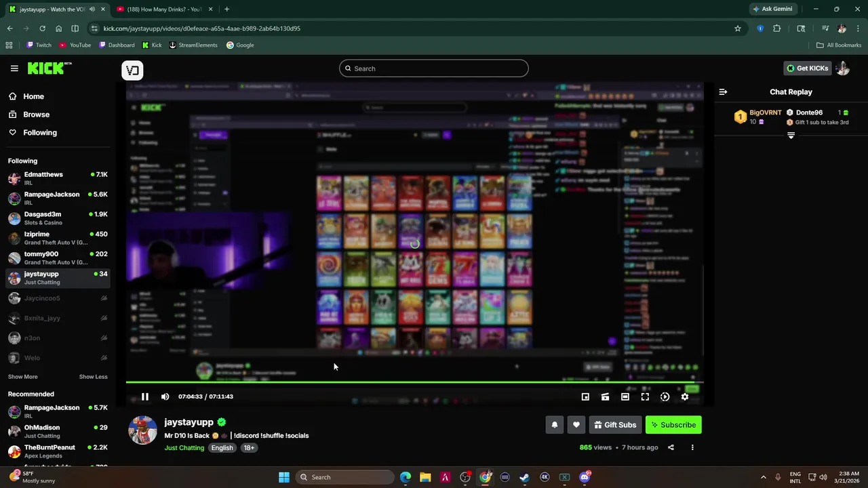
Task: Open Windows Start menu
Action: coord(284,477)
